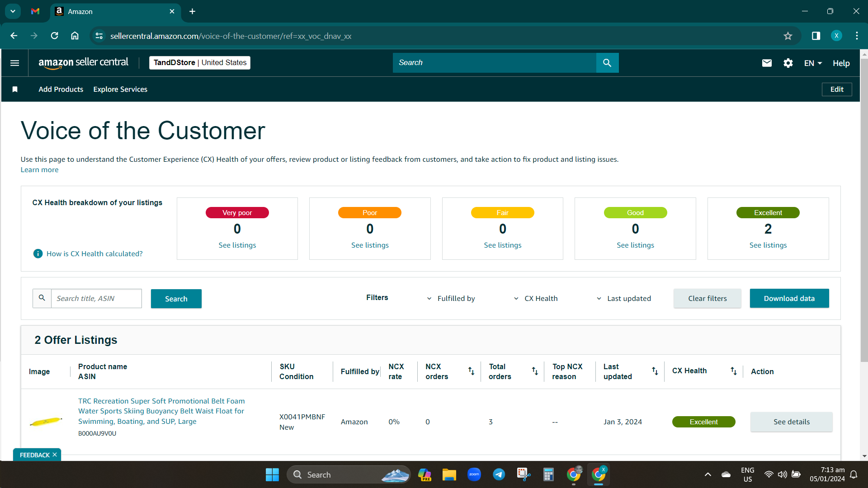
Task: Show hidden system tray icons
Action: pos(708,474)
